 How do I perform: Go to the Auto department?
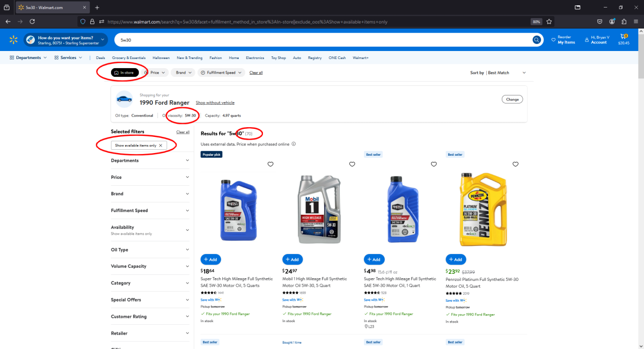pos(297,57)
